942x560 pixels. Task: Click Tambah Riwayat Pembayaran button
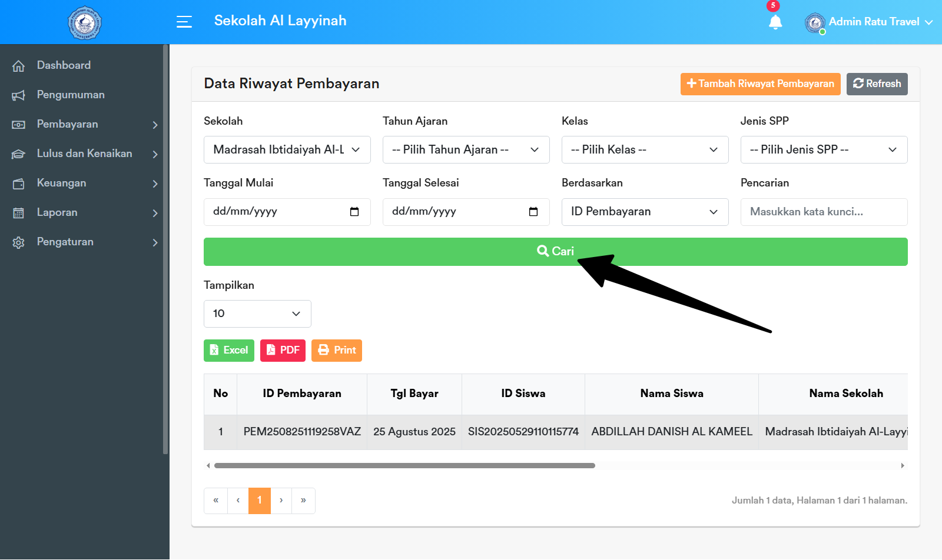click(760, 84)
